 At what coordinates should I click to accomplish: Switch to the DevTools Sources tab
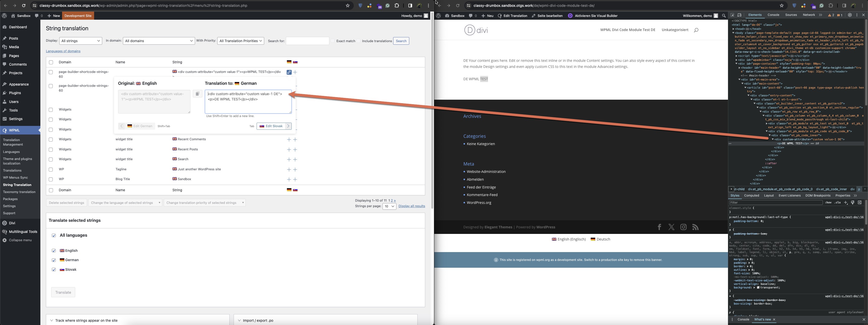pos(791,15)
